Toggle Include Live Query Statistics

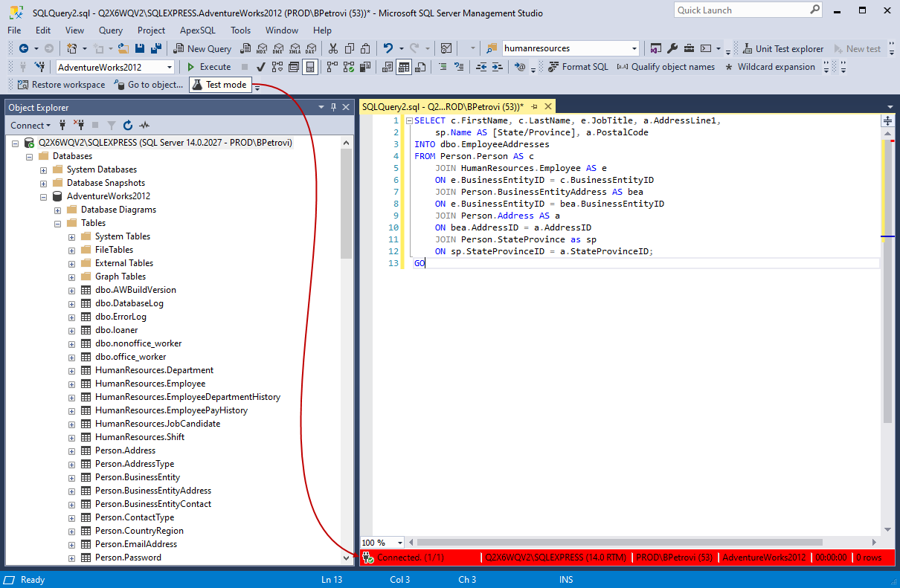(348, 67)
